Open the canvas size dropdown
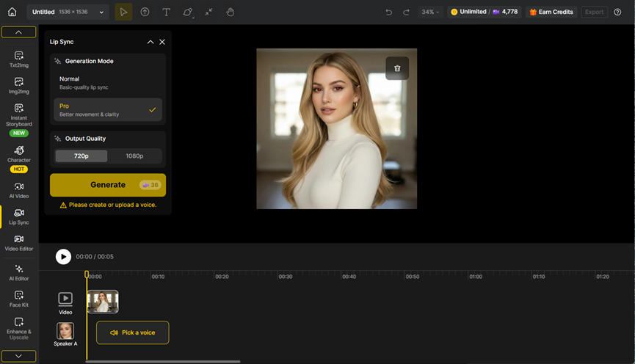Viewport: 635px width, 364px height. point(101,12)
